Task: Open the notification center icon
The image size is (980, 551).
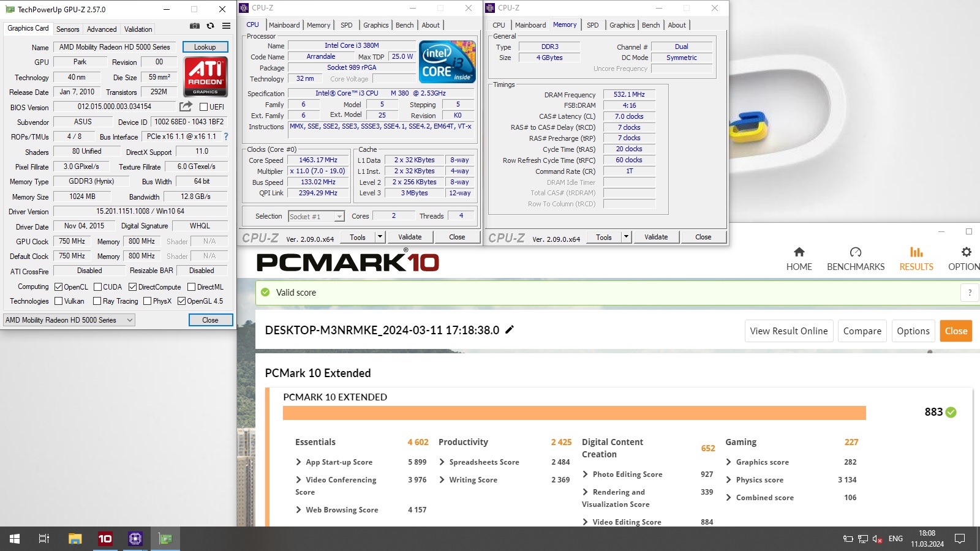Action: pos(960,539)
